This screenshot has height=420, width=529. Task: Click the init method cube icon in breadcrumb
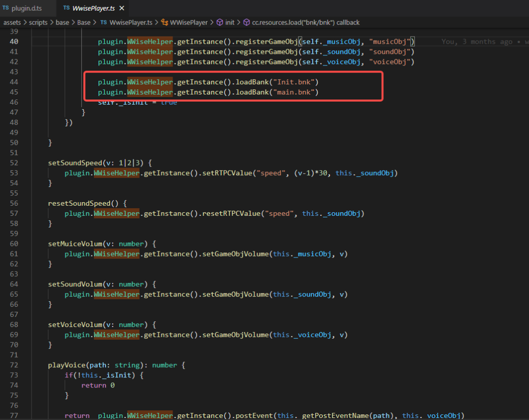pyautogui.click(x=220, y=22)
